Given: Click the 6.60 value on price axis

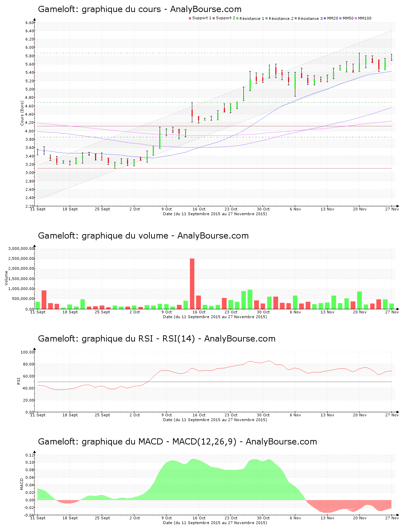Looking at the screenshot, I should (x=30, y=23).
